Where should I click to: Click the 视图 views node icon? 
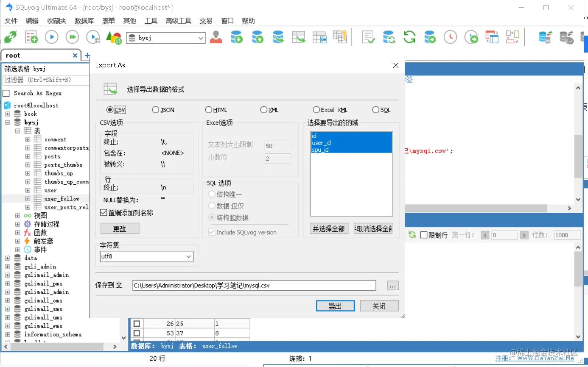pos(28,216)
